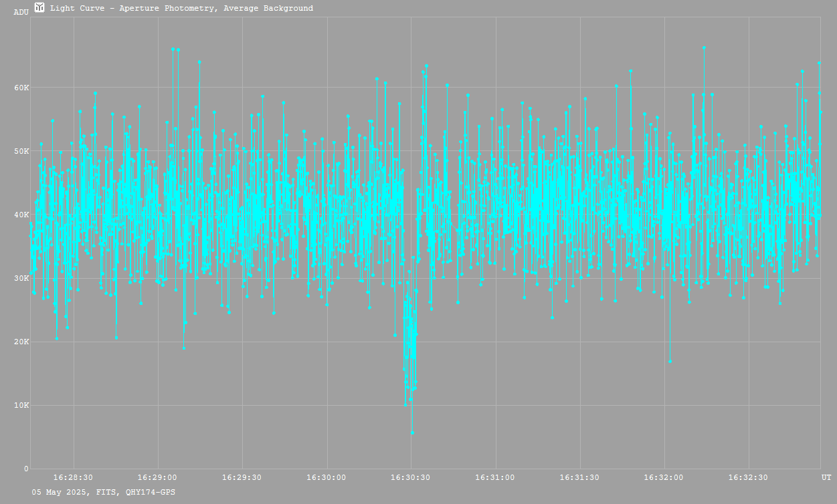Click the lowest data point in the dip
Viewport: 837px width, 504px height.
point(412,432)
